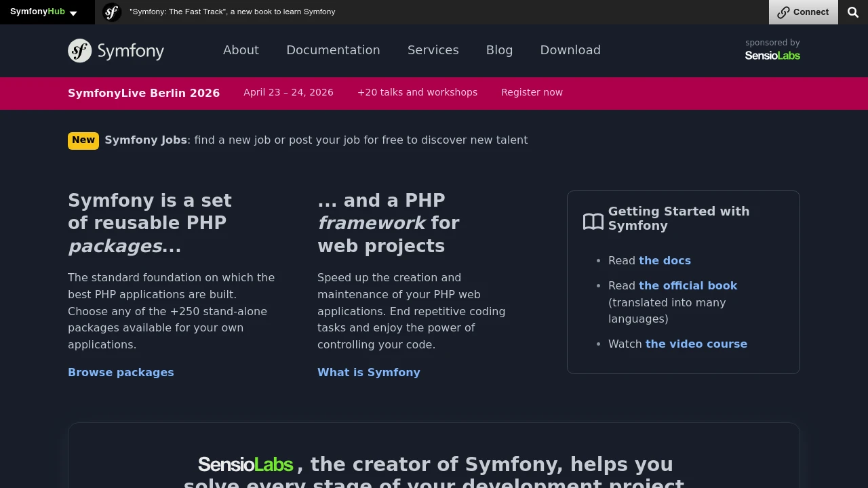The width and height of the screenshot is (868, 488).
Task: Click the Symfony Jobs link
Action: [x=146, y=140]
